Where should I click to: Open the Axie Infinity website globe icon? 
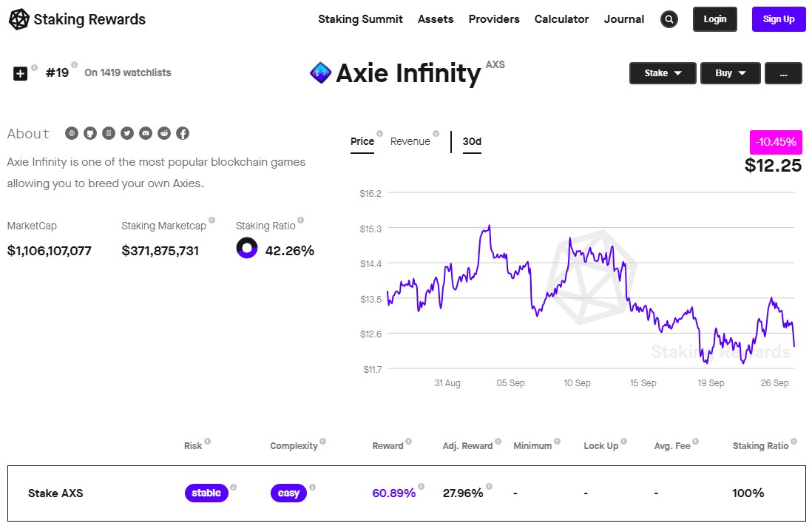(x=72, y=133)
